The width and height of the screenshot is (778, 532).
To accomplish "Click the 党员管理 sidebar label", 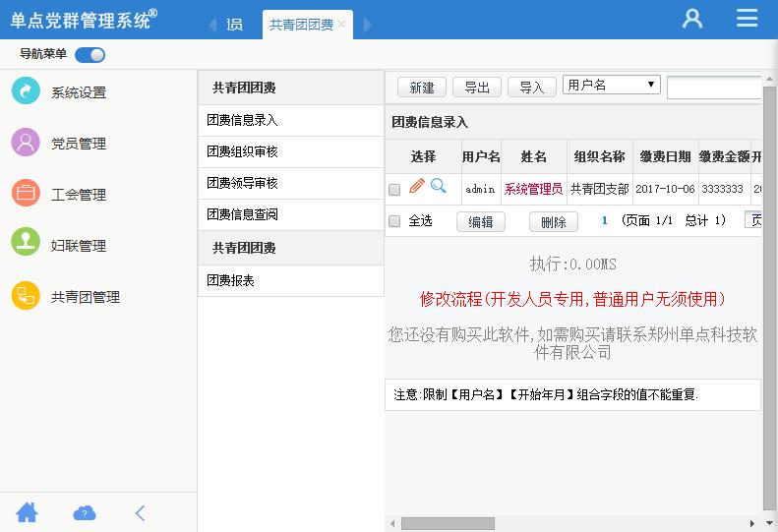I will (79, 144).
